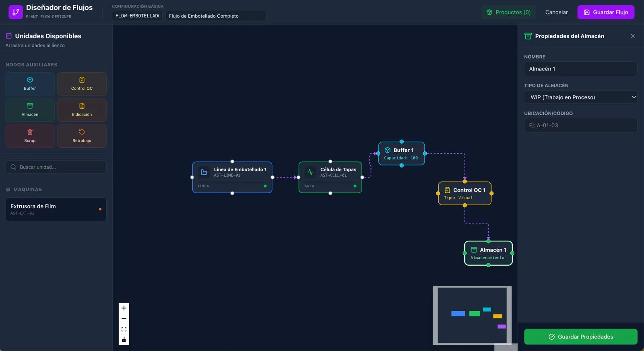This screenshot has width=644, height=351.
Task: Choose the Indicación node tile
Action: point(82,110)
